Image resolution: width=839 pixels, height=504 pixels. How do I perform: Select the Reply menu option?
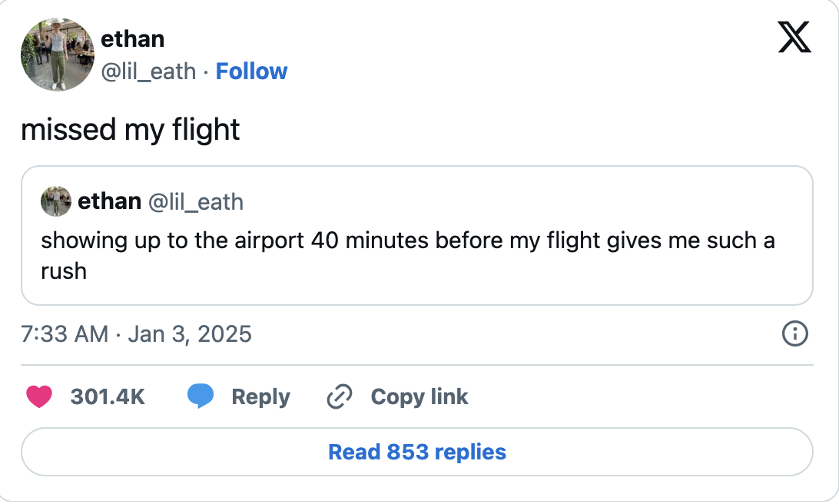pos(260,396)
